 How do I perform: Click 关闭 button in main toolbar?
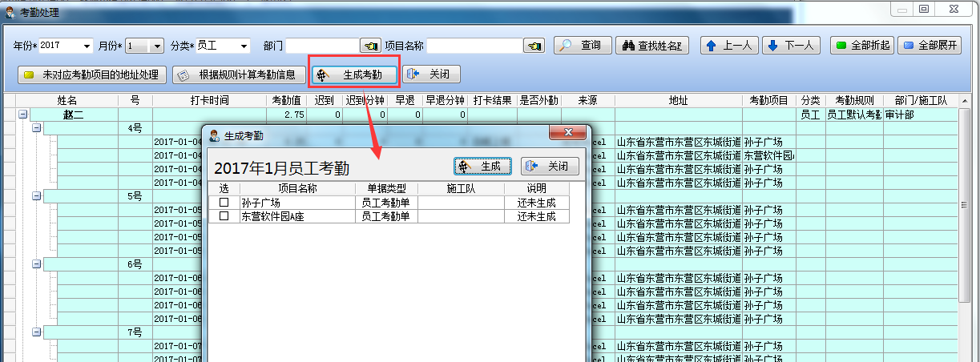(431, 74)
